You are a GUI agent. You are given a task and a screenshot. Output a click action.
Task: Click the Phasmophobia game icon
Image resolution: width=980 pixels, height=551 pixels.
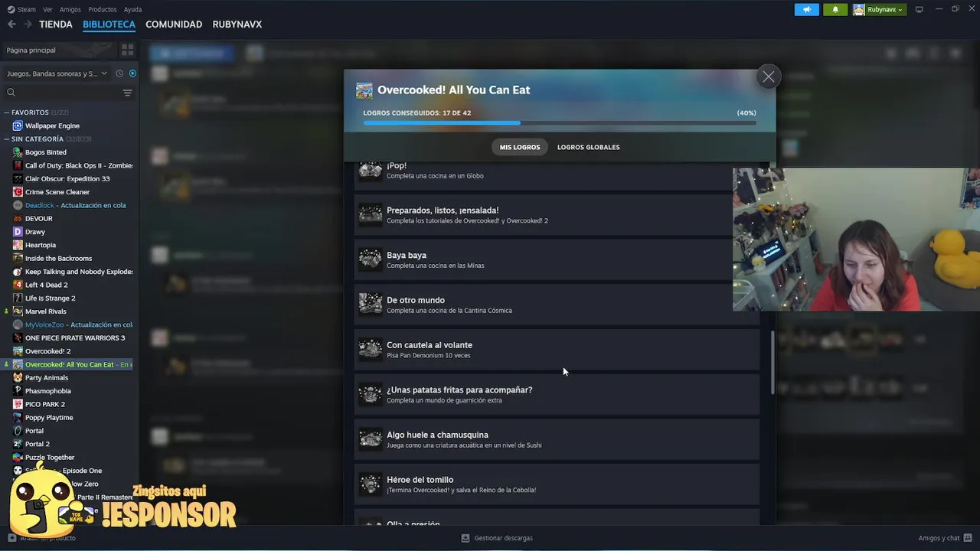tap(18, 391)
